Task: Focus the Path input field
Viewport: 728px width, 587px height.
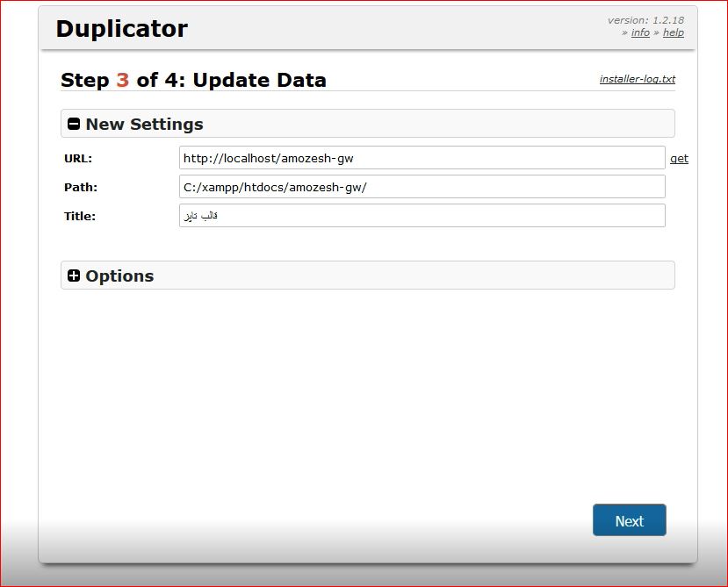Action: [422, 187]
